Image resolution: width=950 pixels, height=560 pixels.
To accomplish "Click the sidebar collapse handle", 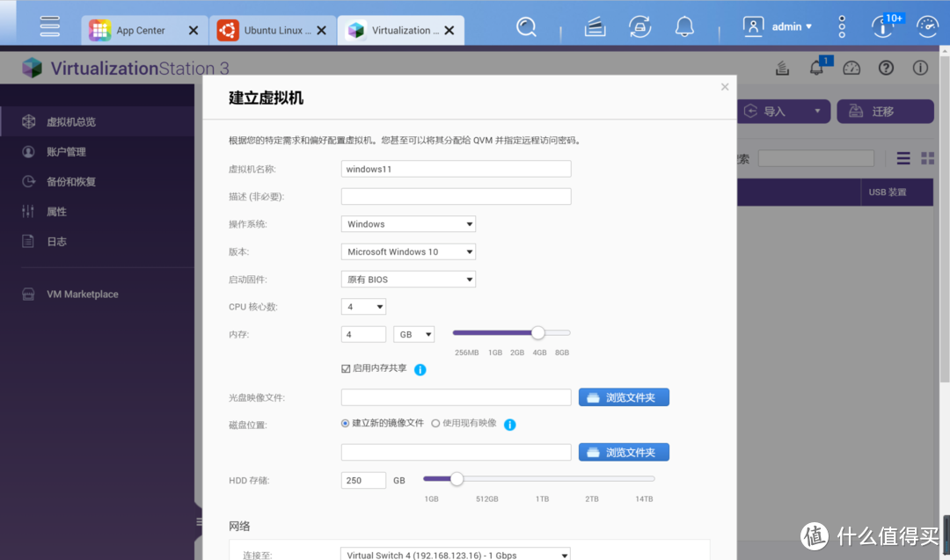I will pos(199,522).
